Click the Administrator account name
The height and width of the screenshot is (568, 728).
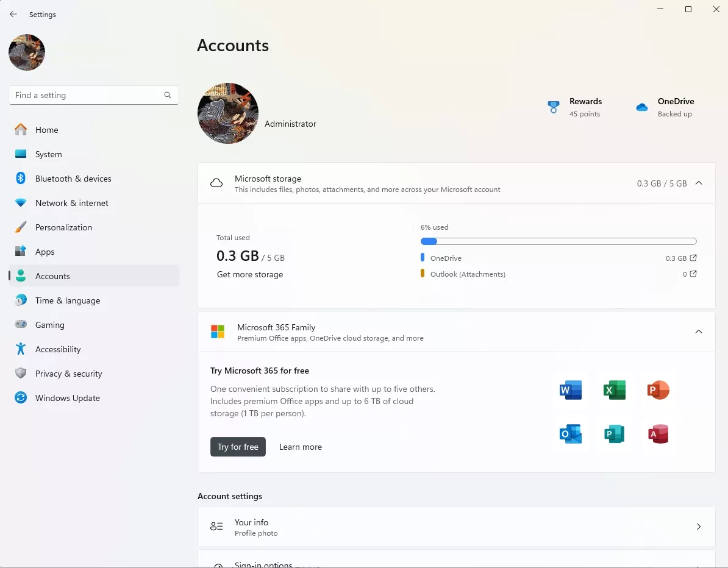[290, 124]
